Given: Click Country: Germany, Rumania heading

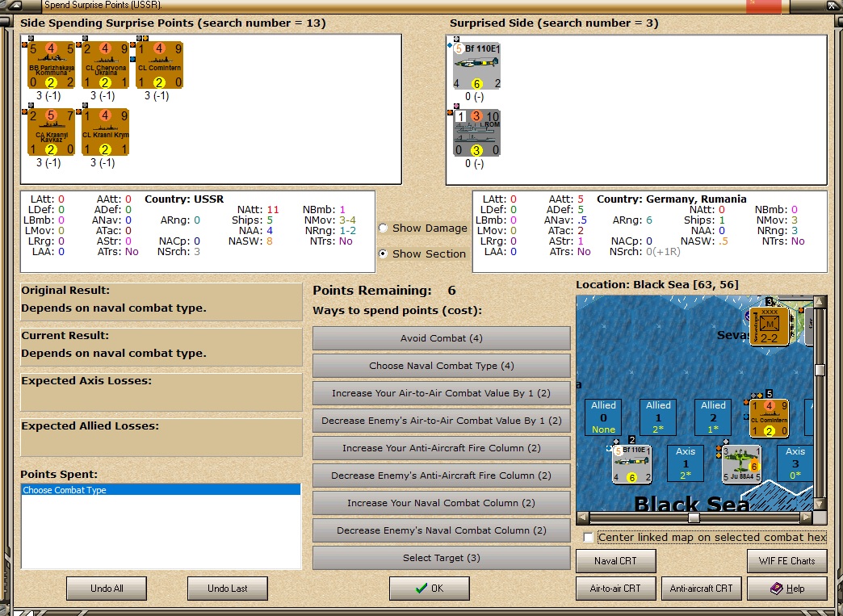Looking at the screenshot, I should click(672, 199).
